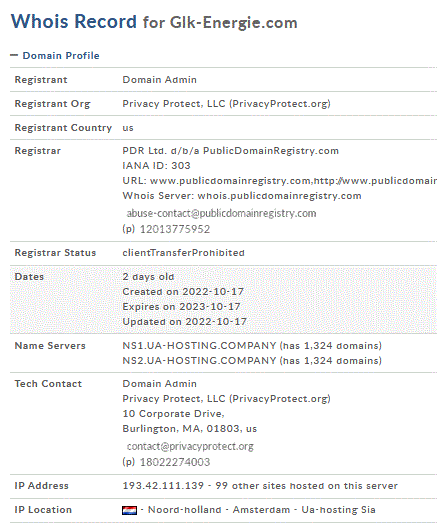Click the Whois Record page title
437x525 pixels.
[x=154, y=22]
